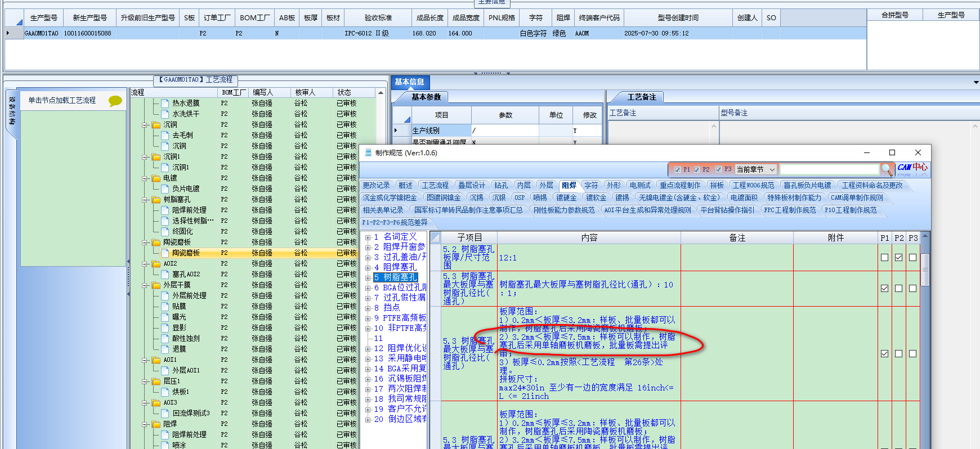Click the magnifier search icon in 制作规范 window
980x449 pixels.
tap(887, 169)
